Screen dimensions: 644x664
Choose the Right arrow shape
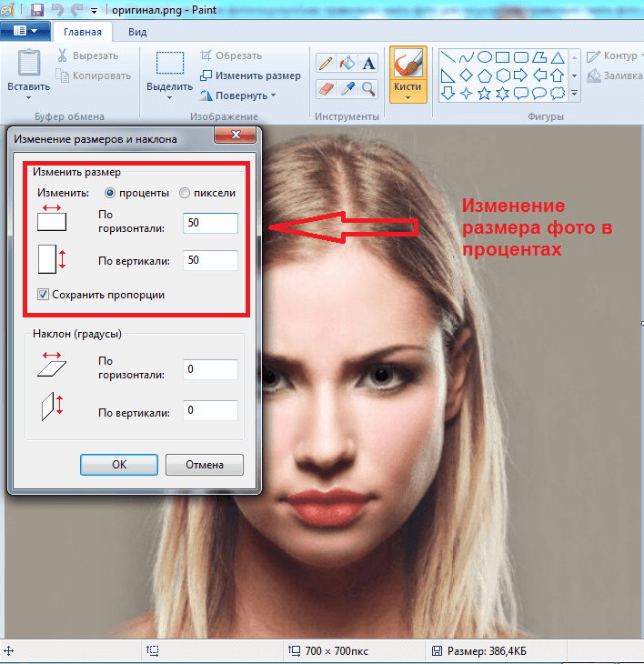(521, 75)
